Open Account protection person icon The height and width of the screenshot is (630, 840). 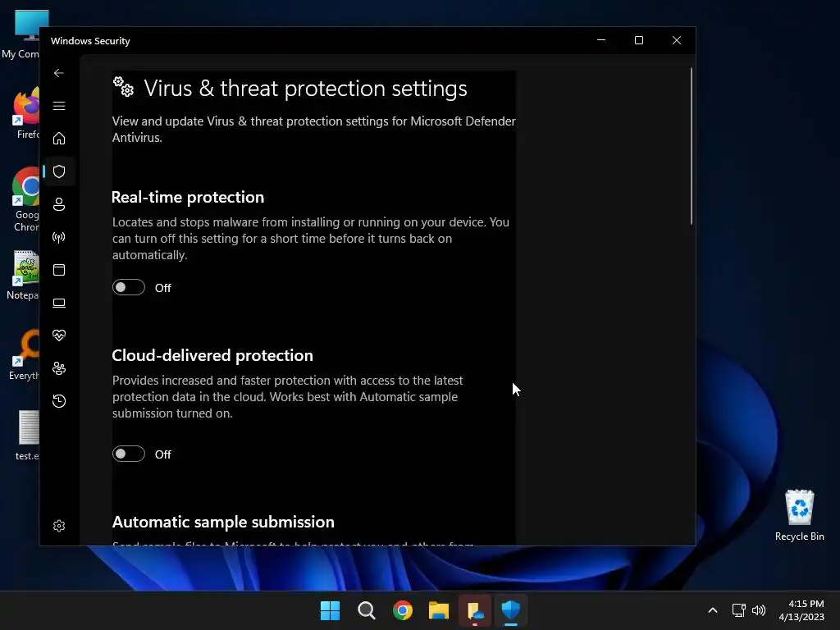tap(59, 204)
